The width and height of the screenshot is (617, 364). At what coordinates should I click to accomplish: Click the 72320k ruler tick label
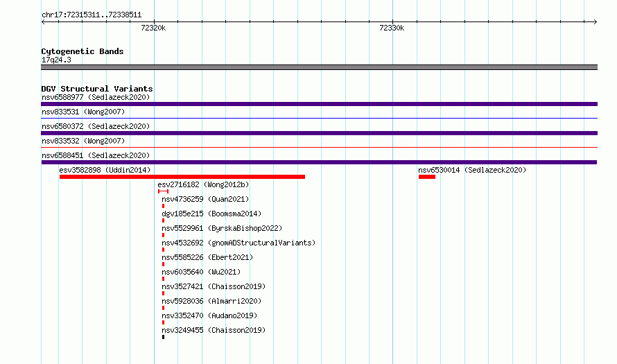153,28
